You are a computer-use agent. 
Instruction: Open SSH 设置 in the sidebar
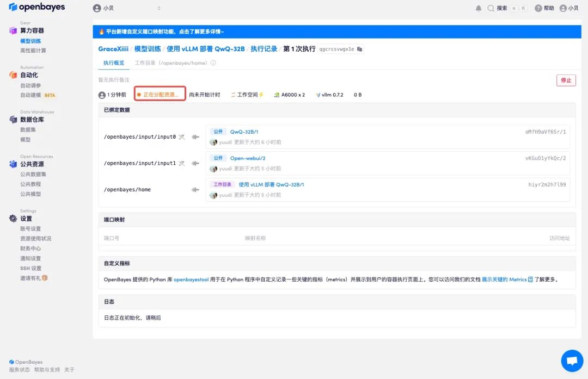point(30,268)
